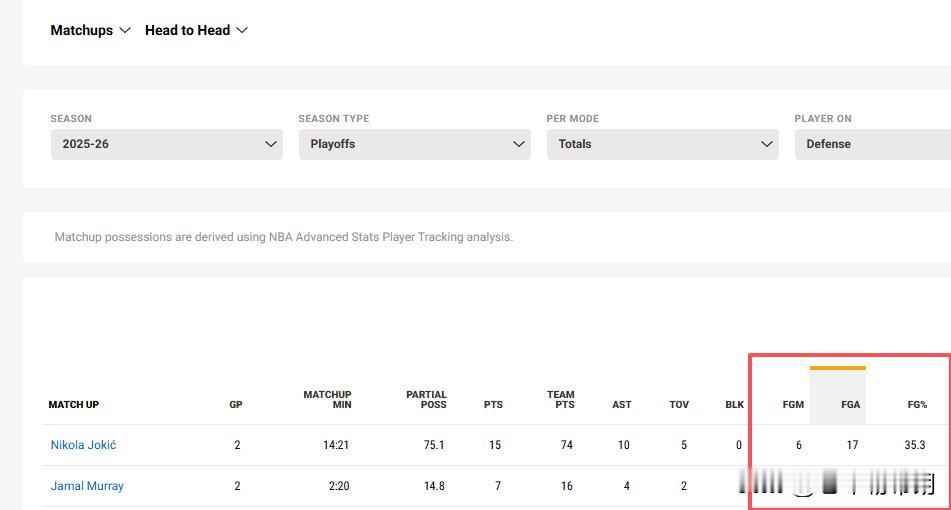This screenshot has height=510, width=951.
Task: Sort table by GP column
Action: tap(236, 405)
